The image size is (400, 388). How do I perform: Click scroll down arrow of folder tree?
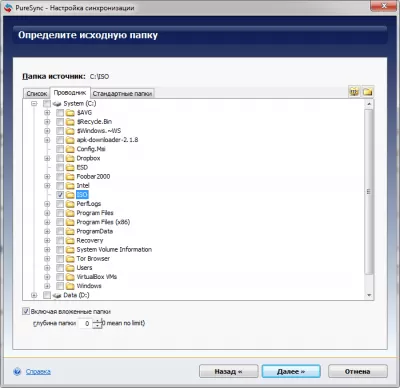[x=369, y=295]
